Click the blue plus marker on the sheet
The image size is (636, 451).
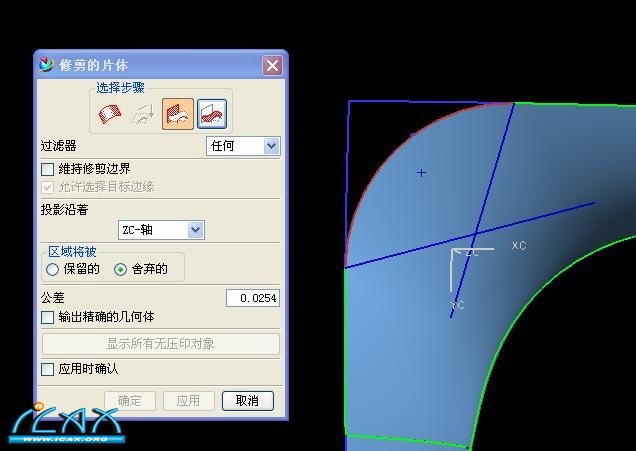pos(421,173)
